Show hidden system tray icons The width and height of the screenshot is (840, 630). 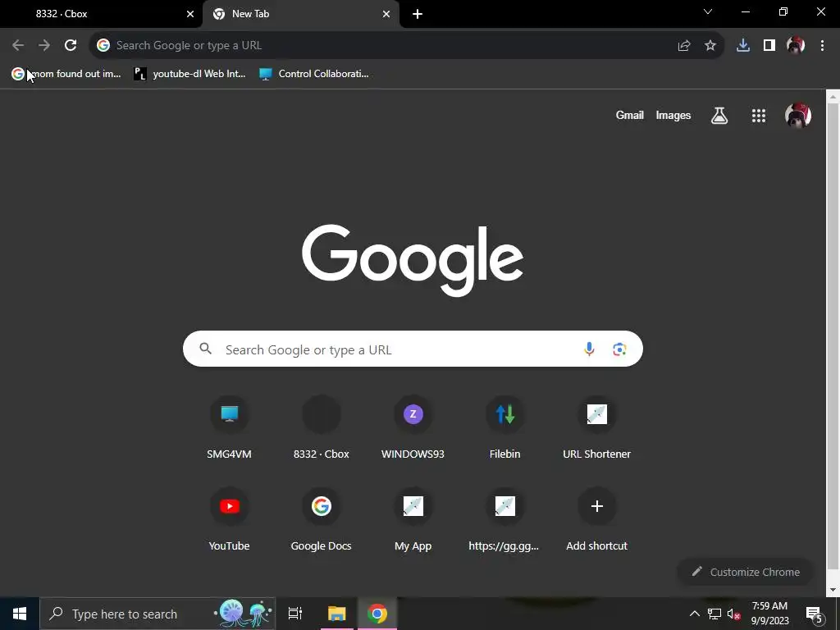(694, 614)
